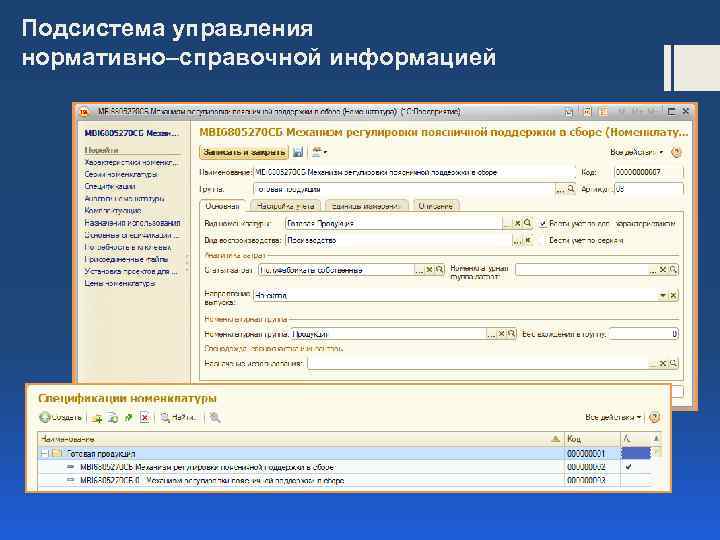This screenshot has width=720, height=540.
Task: Open the Назначение использования magnifier icon
Action: [x=673, y=363]
